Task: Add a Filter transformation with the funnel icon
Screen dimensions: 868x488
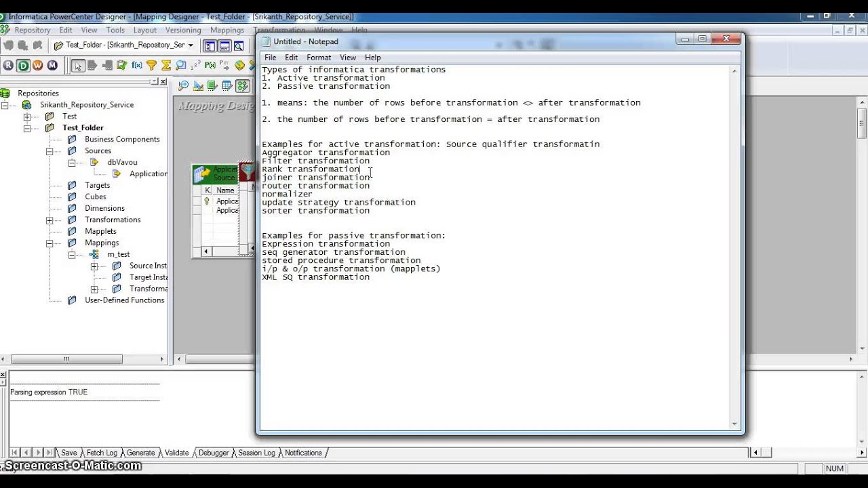Action: click(x=152, y=66)
